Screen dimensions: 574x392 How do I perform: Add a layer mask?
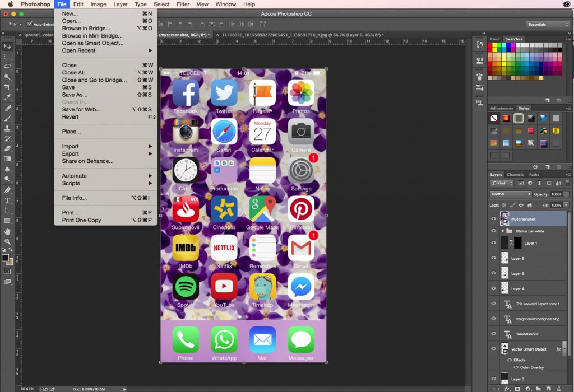[517, 389]
